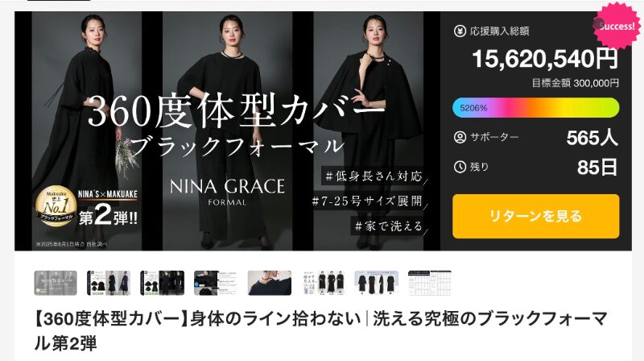Click the pink Success! badge

pyautogui.click(x=615, y=26)
